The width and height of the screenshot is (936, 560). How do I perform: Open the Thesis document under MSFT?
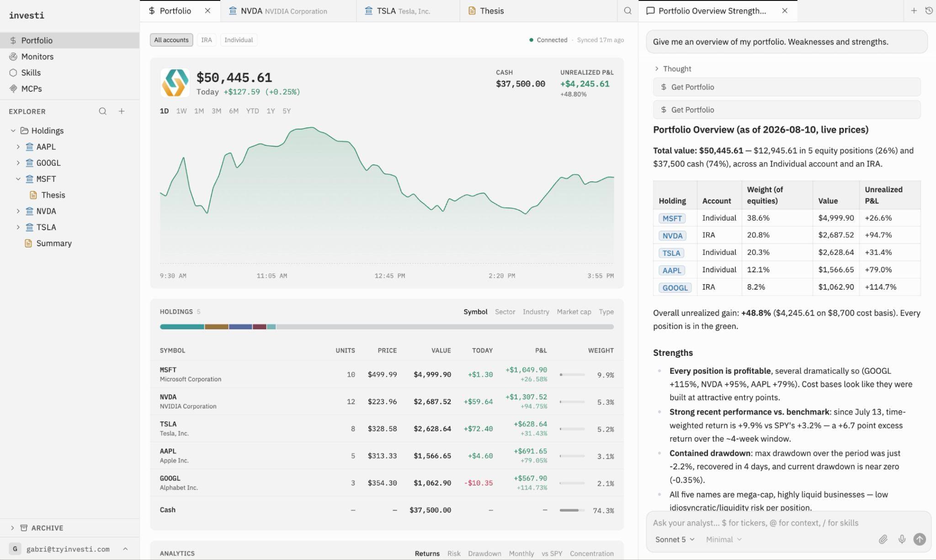pyautogui.click(x=53, y=195)
